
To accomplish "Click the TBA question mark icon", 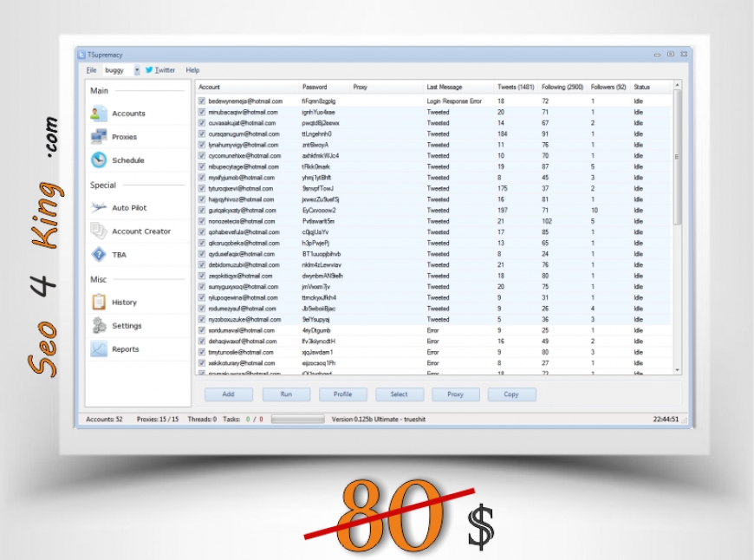I will (x=99, y=255).
